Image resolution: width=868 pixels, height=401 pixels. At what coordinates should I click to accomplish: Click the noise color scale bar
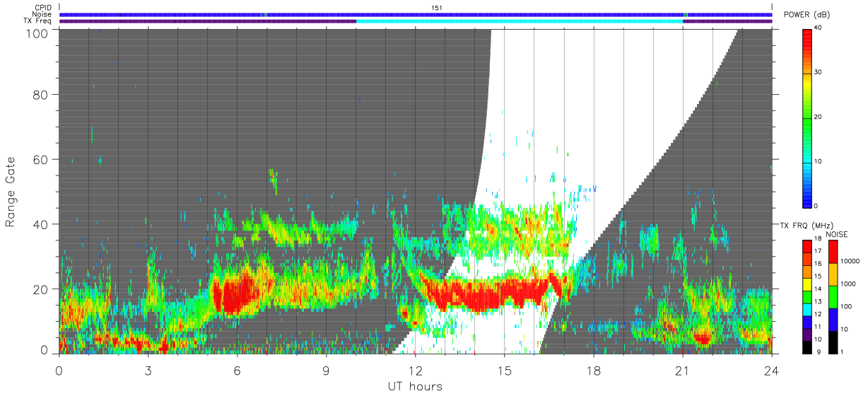pos(833,296)
